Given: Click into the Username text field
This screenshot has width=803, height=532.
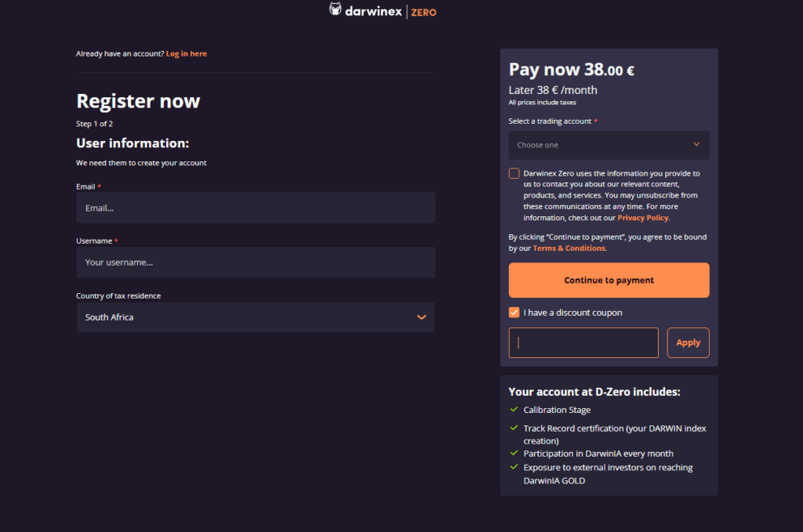Looking at the screenshot, I should click(x=255, y=262).
